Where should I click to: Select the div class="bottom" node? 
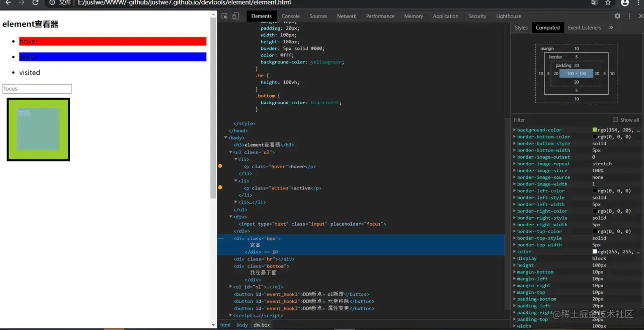(x=261, y=266)
